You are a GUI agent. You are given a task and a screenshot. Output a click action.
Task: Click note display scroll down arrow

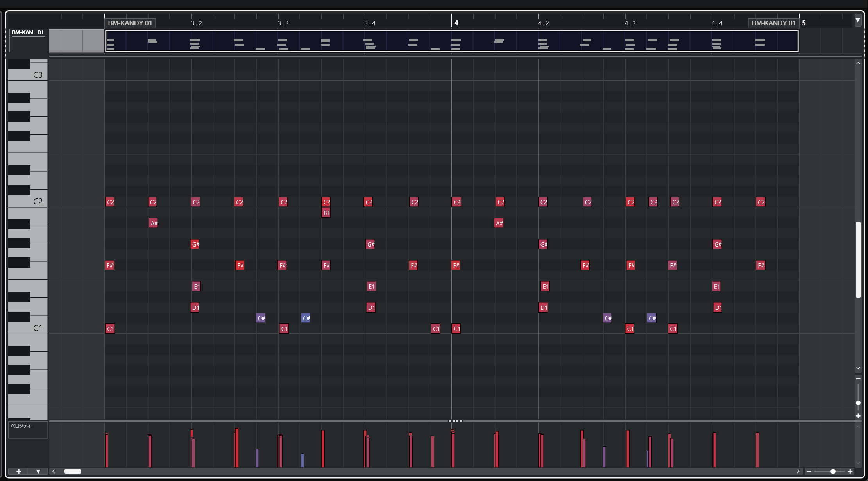[x=858, y=368]
